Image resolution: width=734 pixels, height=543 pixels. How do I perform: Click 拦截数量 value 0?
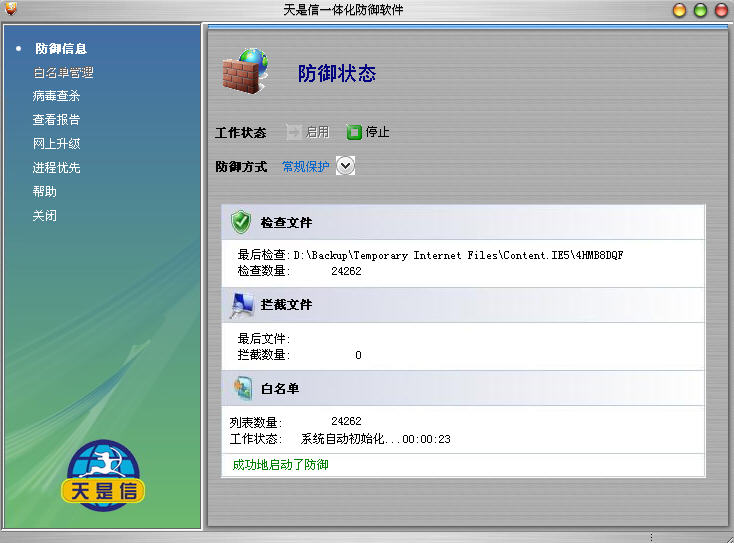(358, 355)
